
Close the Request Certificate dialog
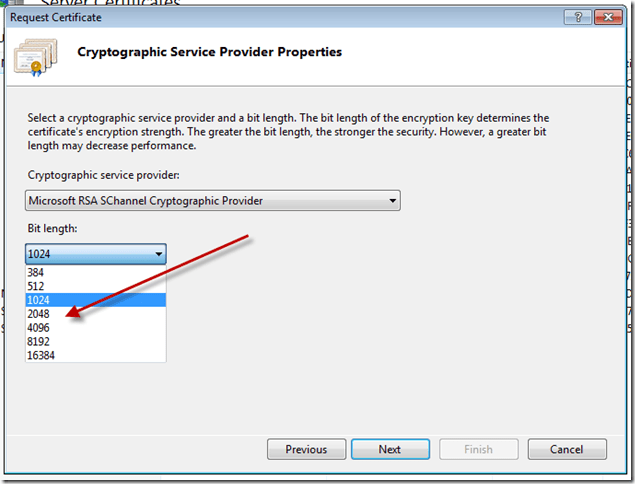(606, 18)
